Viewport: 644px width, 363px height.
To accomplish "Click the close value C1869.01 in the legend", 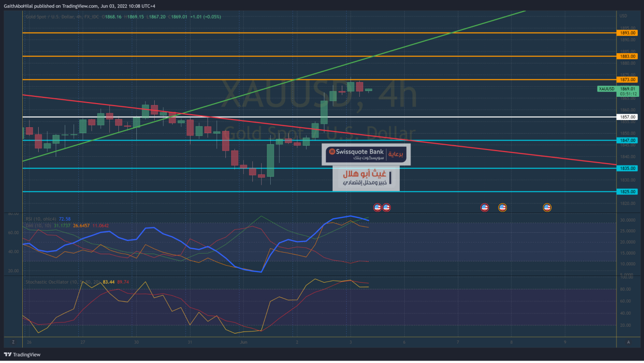I will (x=178, y=16).
